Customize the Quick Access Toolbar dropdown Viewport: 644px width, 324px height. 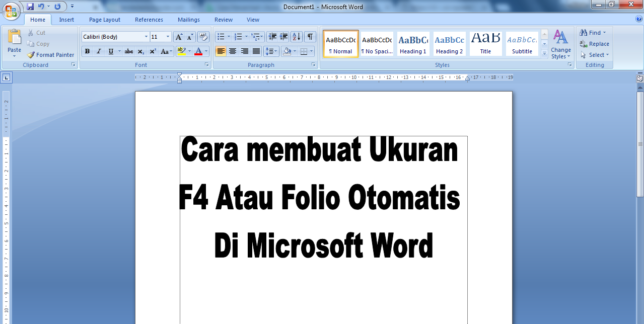72,7
